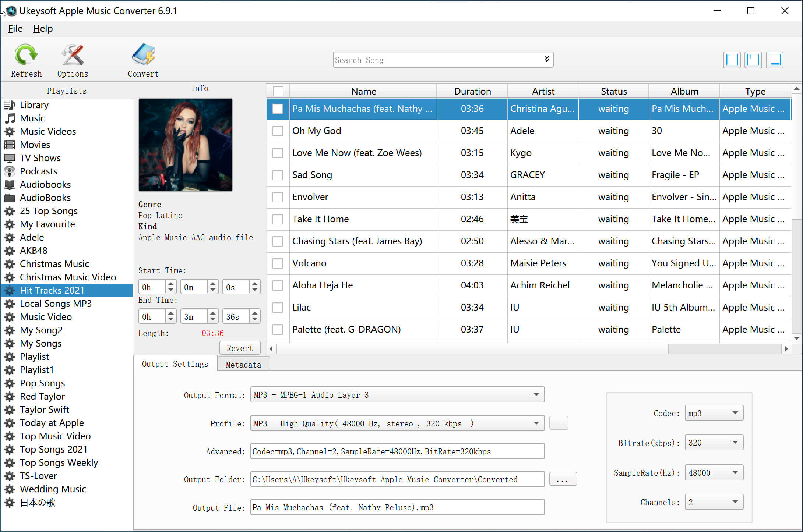Screen dimensions: 803x532
Task: Switch to the Metadata tab
Action: (x=243, y=363)
